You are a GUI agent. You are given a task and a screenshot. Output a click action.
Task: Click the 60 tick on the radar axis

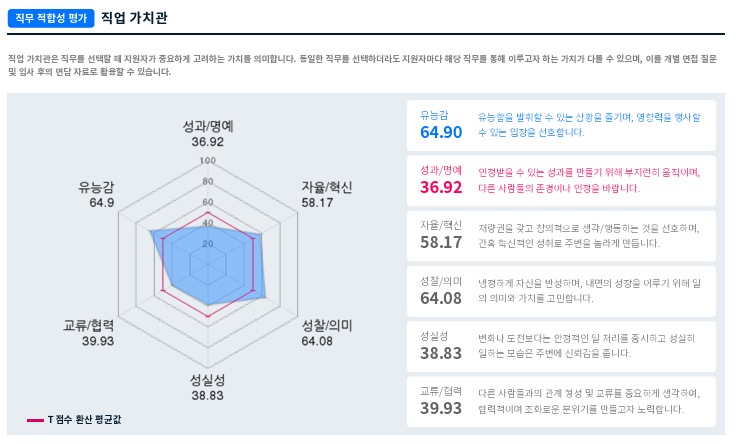tap(208, 202)
